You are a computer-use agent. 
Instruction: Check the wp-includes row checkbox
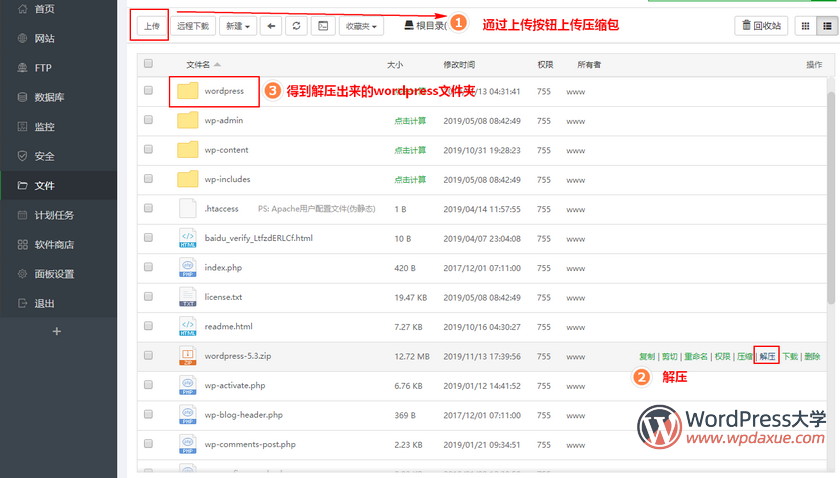coord(148,178)
